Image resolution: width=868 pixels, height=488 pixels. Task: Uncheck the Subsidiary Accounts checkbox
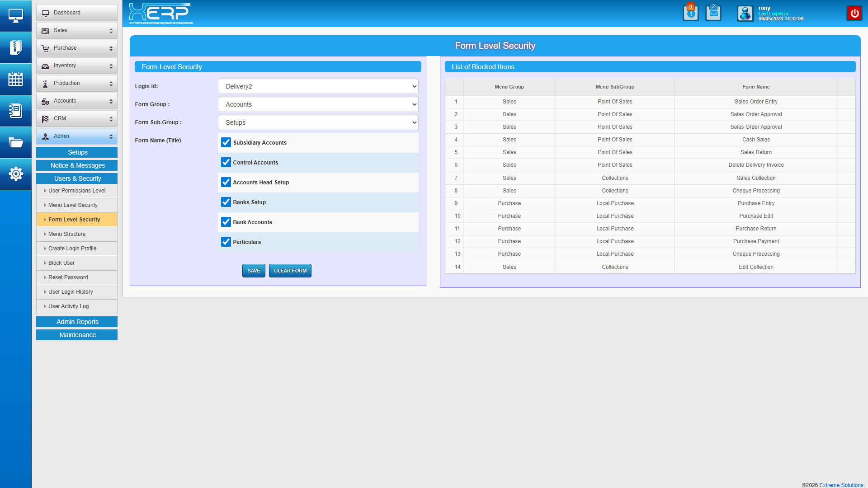(x=226, y=142)
